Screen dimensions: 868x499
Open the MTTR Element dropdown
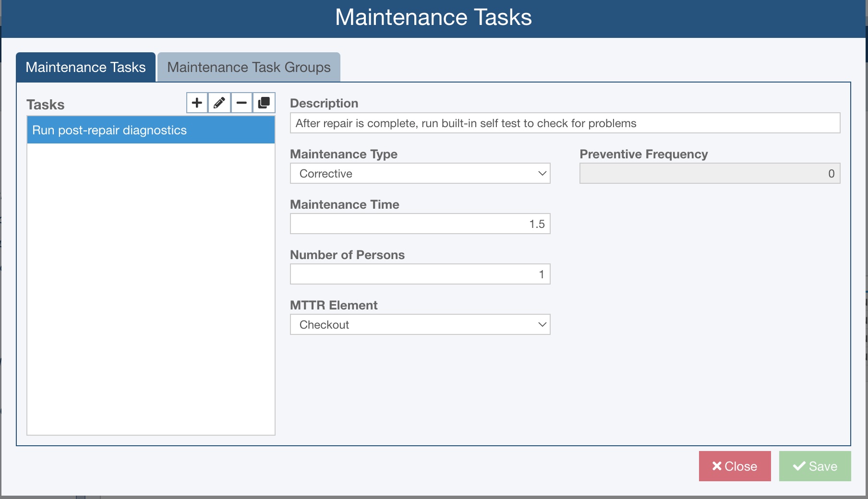(420, 324)
